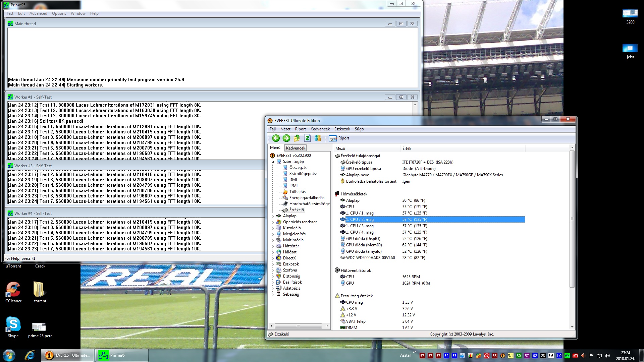Screen dimensions: 644x362
Task: Expand the Megjelenítés tree node
Action: [273, 234]
